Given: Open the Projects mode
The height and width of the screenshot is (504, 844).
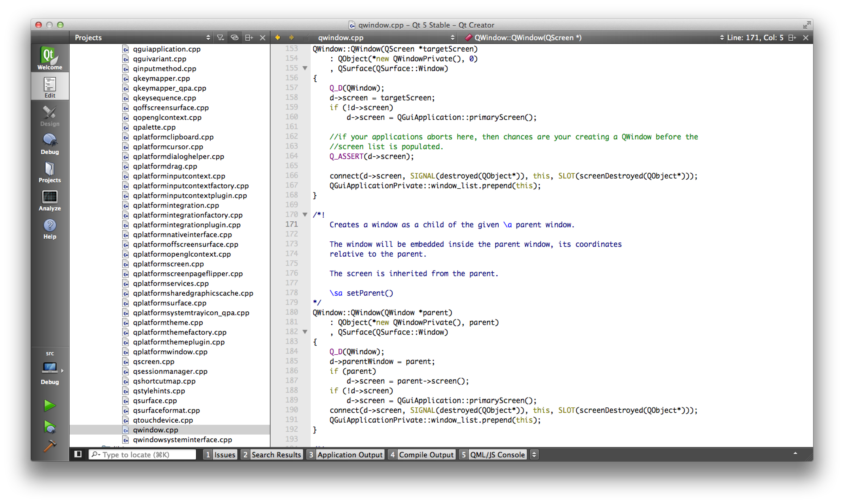Looking at the screenshot, I should point(50,172).
